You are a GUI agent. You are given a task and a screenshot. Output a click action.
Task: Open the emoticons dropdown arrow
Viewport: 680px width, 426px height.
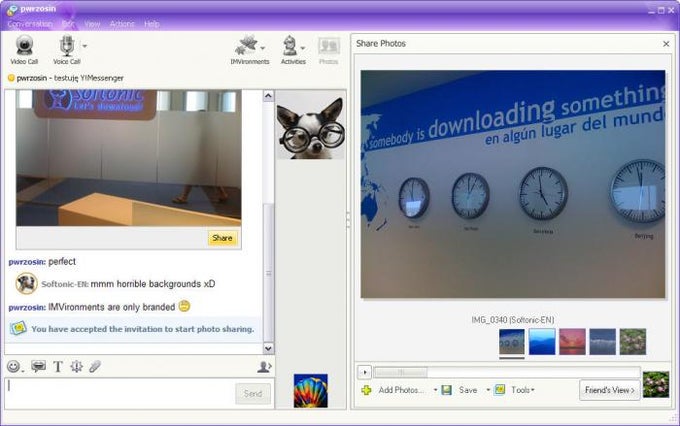(x=23, y=370)
